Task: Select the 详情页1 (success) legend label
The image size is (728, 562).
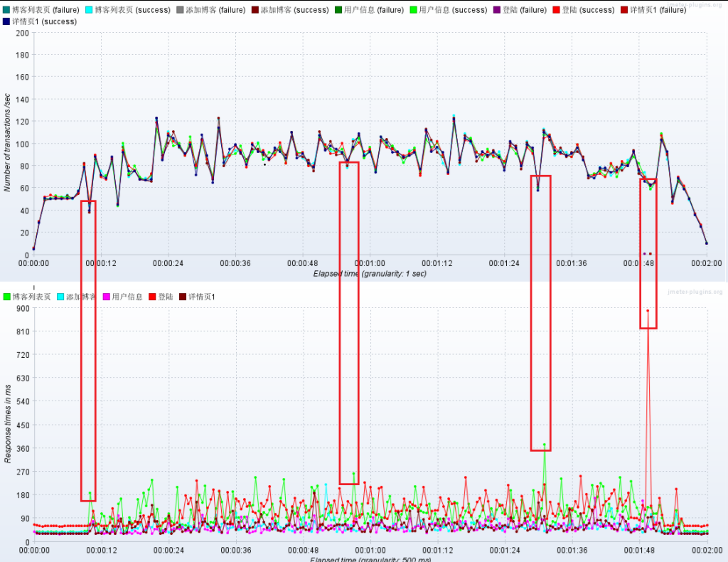Action: (45, 21)
